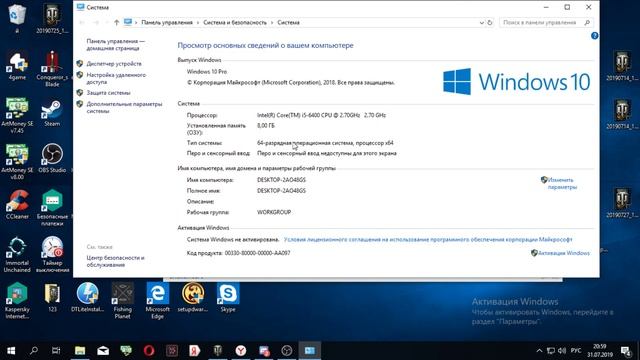640x360 pixels.
Task: Open the clock and calendar flyout
Action: pos(600,351)
